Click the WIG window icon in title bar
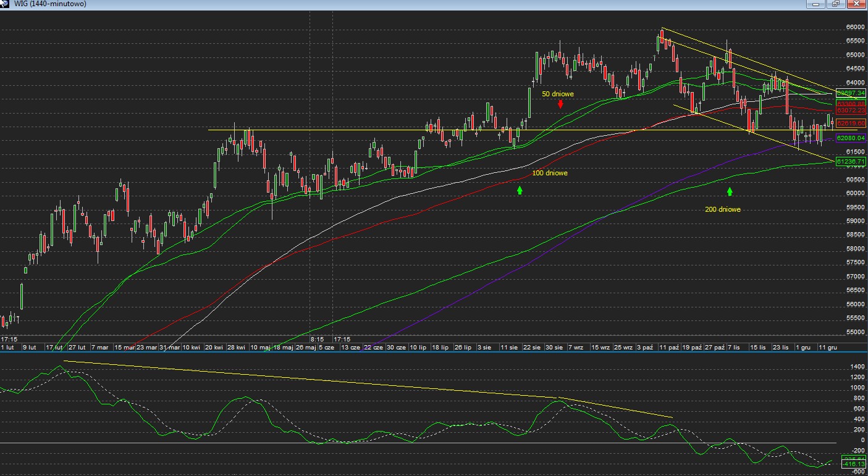 coord(6,4)
